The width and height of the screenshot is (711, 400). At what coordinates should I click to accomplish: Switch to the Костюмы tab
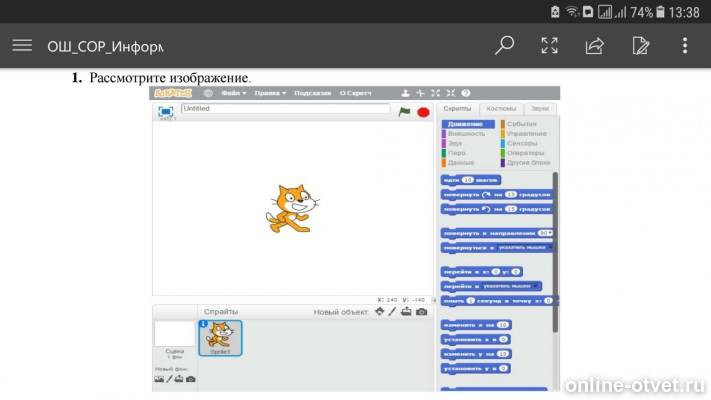click(x=501, y=108)
